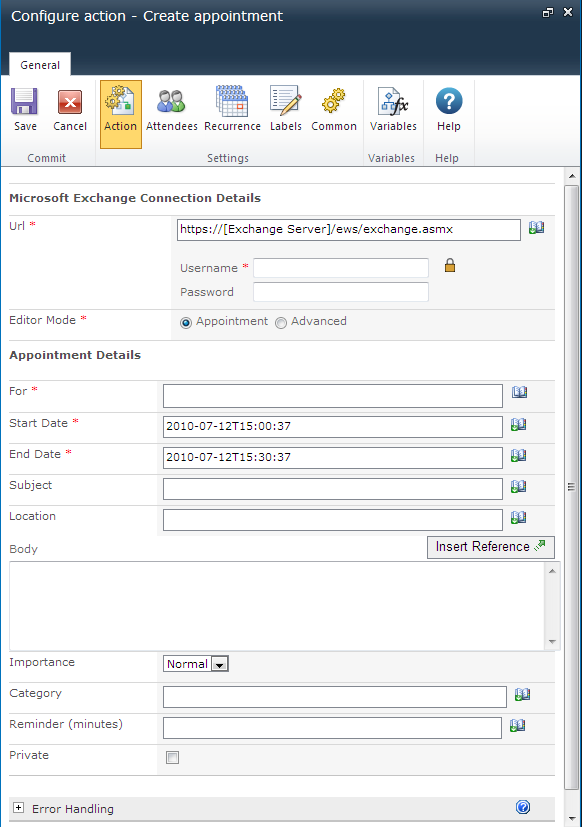This screenshot has height=827, width=582.
Task: Click into the Subject input field
Action: pyautogui.click(x=332, y=488)
